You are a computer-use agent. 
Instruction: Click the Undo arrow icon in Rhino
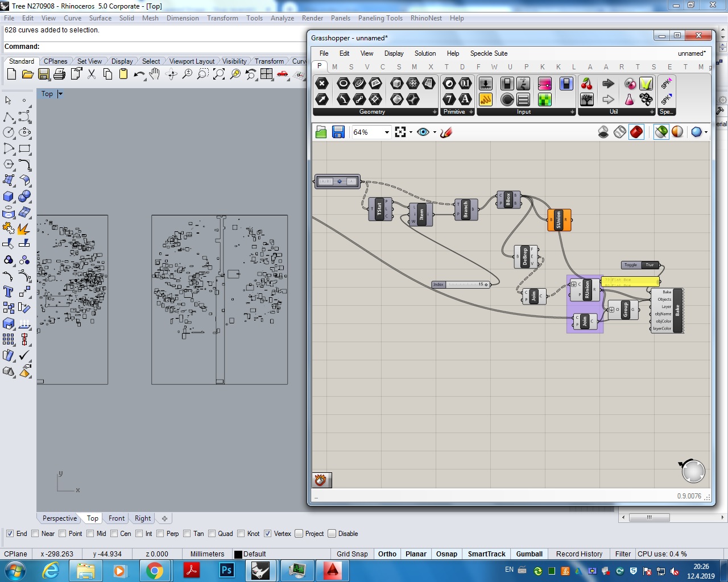(x=139, y=74)
